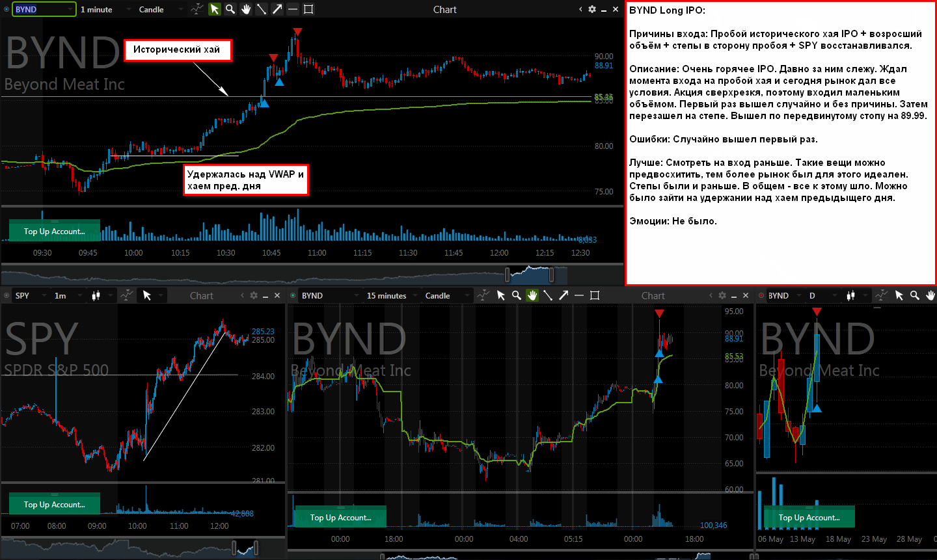Select the trend line tool in BYND 15 minutes chart
This screenshot has height=560, width=937.
click(548, 295)
